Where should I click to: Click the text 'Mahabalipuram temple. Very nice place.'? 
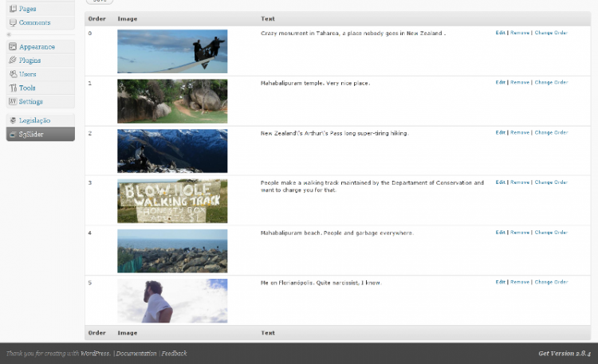(316, 83)
